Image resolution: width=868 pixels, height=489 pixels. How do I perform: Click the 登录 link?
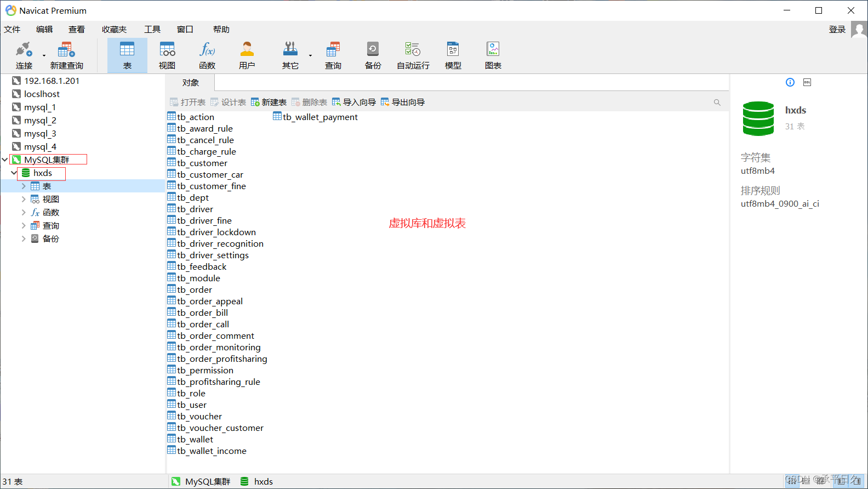tap(837, 30)
